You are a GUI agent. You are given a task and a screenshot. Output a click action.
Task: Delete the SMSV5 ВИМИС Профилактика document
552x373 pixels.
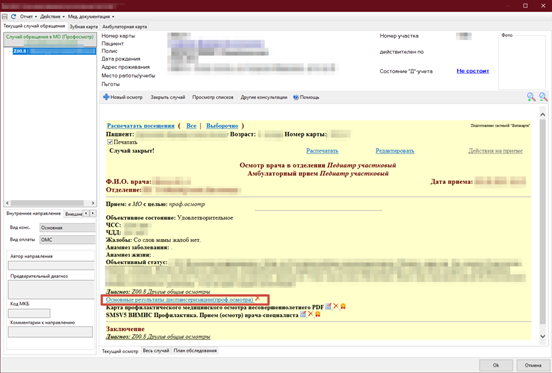(310, 314)
